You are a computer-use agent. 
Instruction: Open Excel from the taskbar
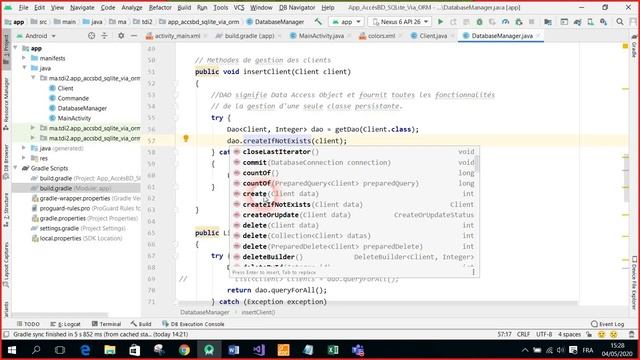pos(333,350)
